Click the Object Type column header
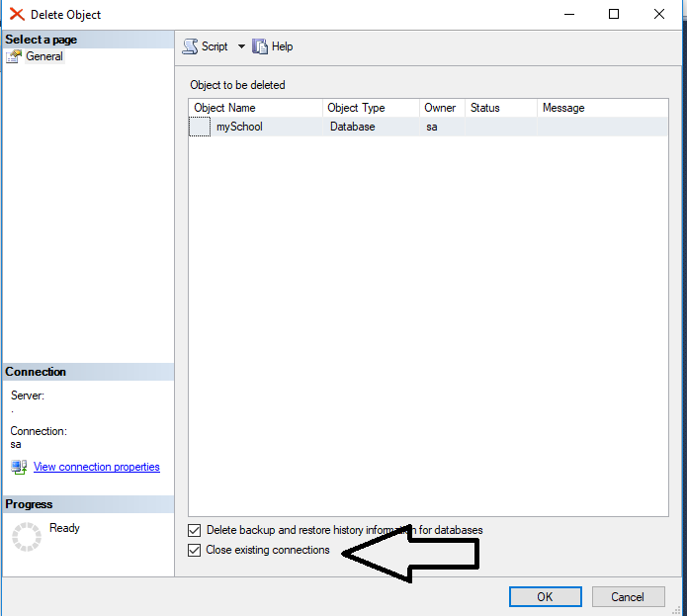687x616 pixels. pos(371,108)
